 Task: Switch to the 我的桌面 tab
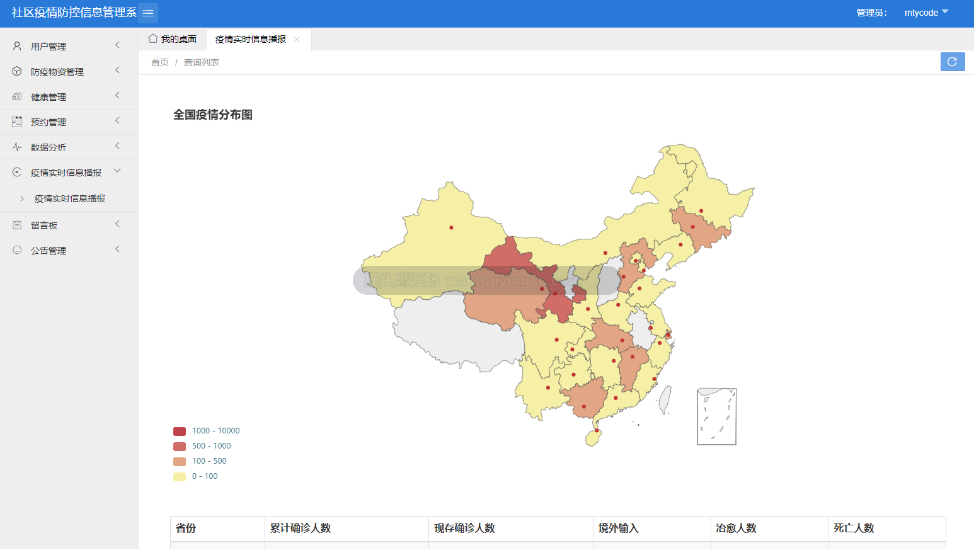coord(172,39)
